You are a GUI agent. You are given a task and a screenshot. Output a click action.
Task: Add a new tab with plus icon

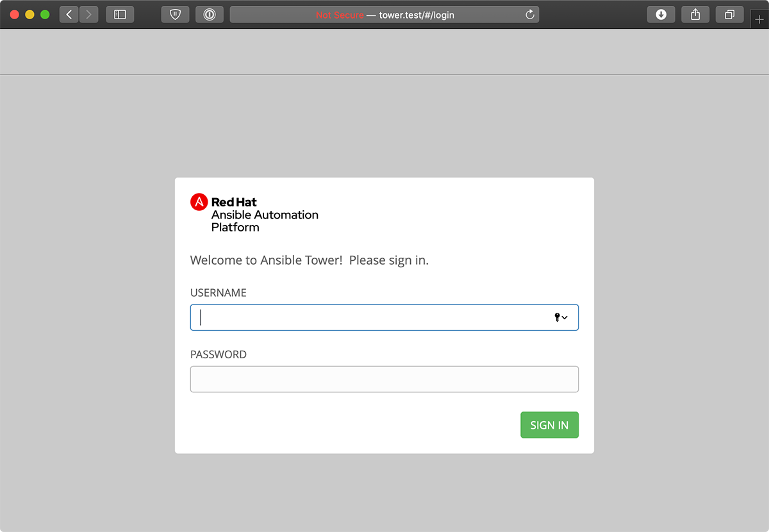coord(759,20)
